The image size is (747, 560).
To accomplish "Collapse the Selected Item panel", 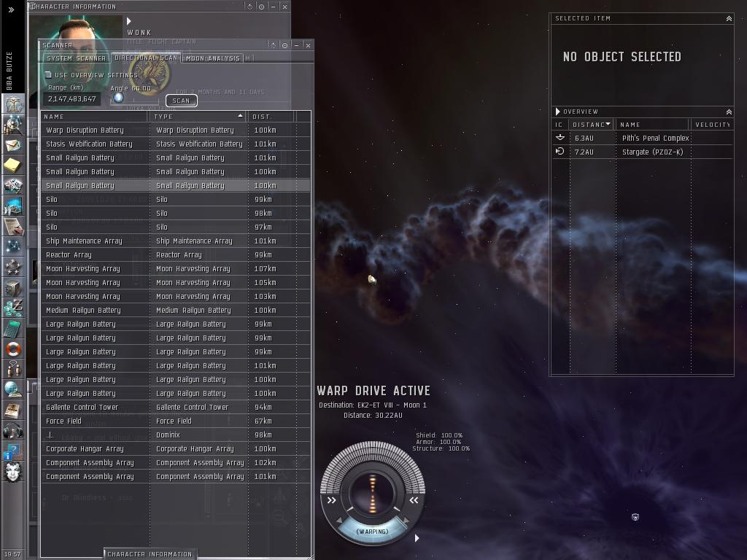I will click(x=729, y=18).
